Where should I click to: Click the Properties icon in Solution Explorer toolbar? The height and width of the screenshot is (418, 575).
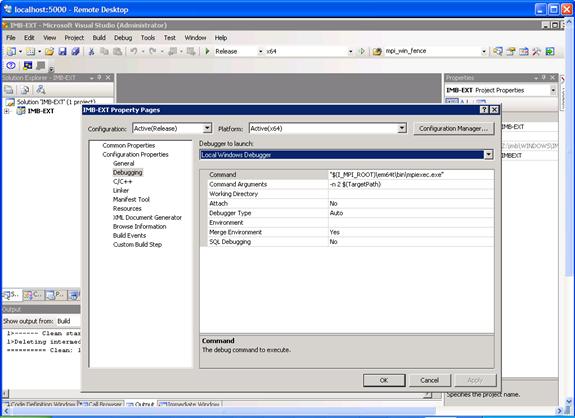(9, 89)
